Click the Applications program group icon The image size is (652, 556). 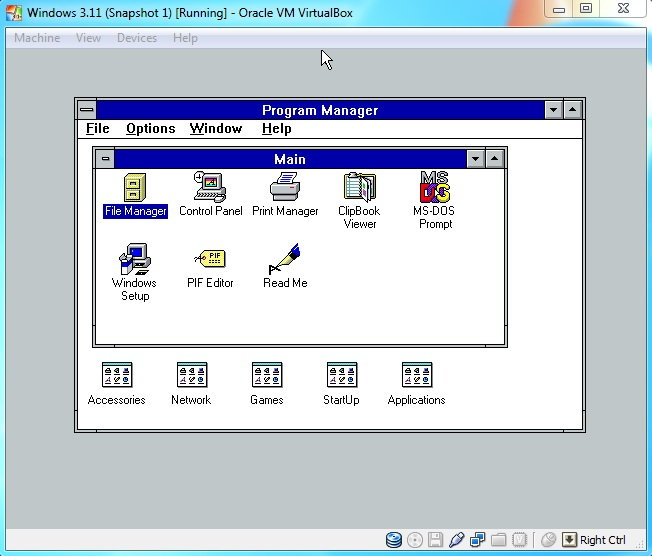pos(416,376)
